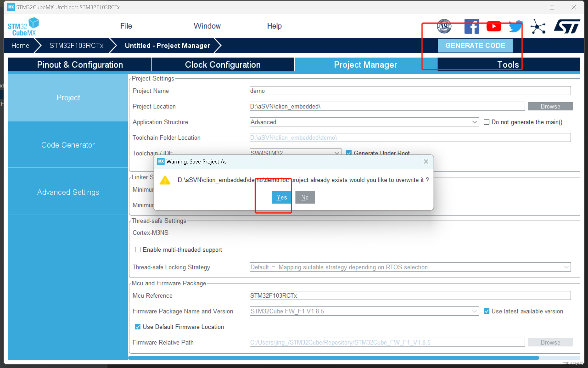Click into the Project Name field
Screen dimensions: 588x368
410,91
